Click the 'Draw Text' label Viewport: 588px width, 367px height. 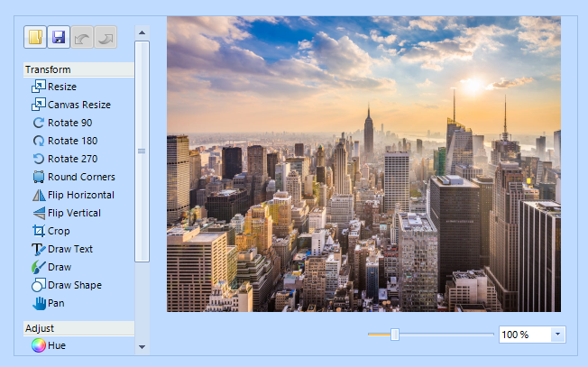click(x=70, y=249)
